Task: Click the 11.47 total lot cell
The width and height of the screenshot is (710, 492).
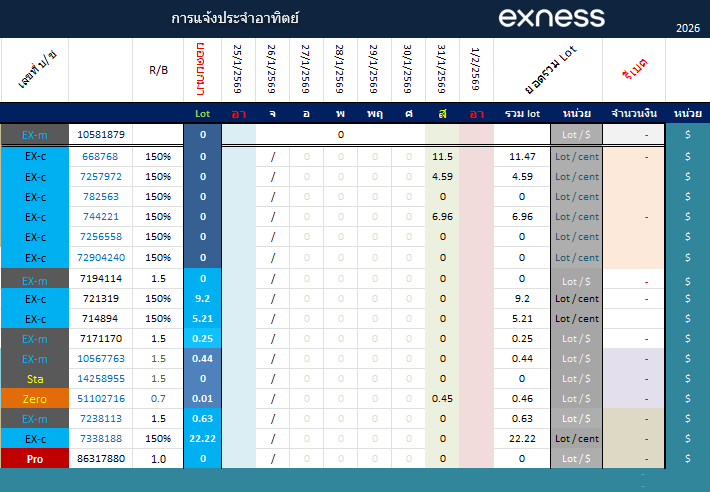Action: (522, 157)
